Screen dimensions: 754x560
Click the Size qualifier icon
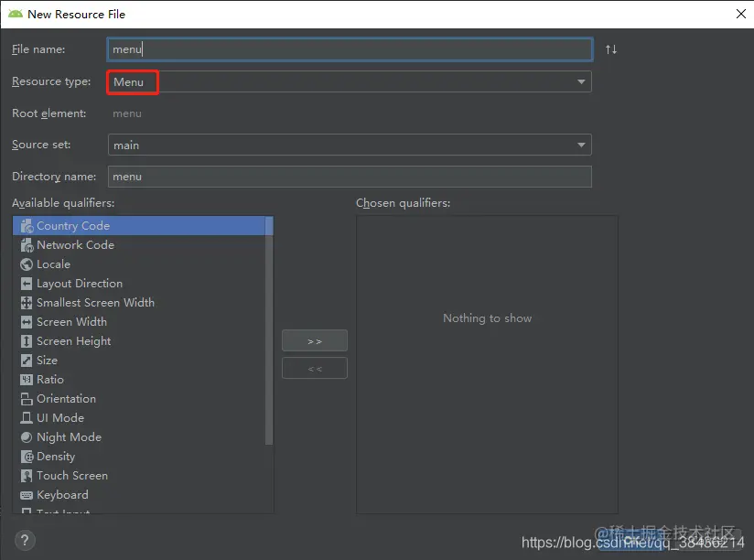(27, 360)
